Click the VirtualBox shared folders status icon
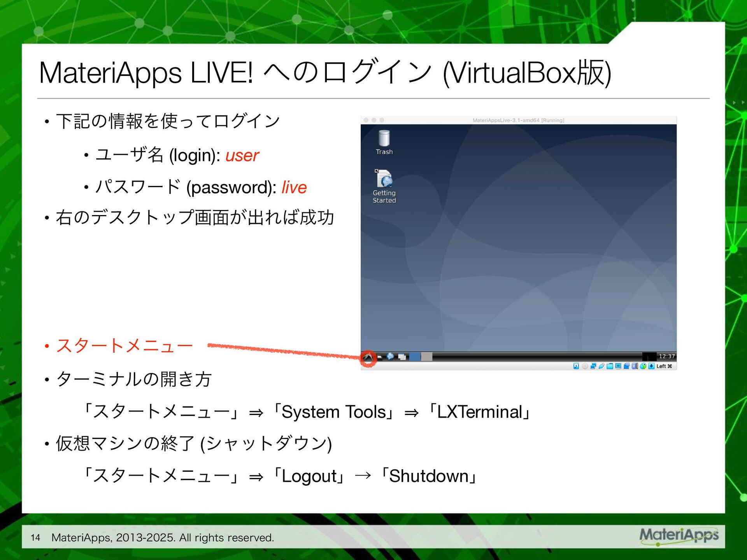The width and height of the screenshot is (747, 560). [610, 366]
